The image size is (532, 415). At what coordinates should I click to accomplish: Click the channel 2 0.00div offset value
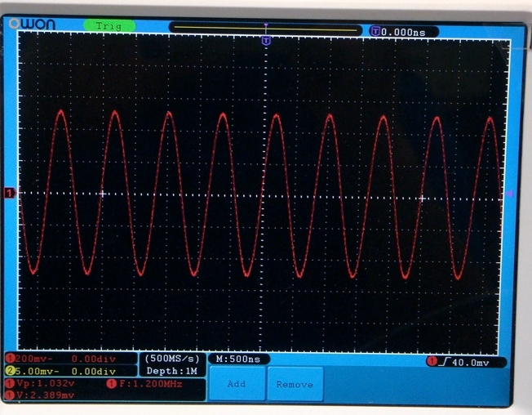[94, 371]
